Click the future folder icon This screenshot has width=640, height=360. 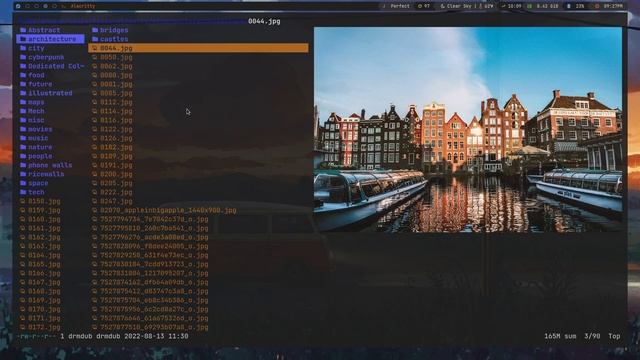pyautogui.click(x=23, y=84)
